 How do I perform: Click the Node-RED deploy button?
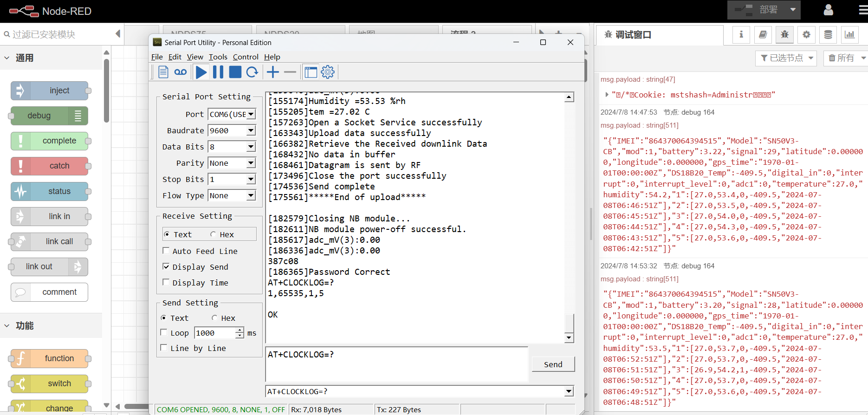tap(756, 10)
